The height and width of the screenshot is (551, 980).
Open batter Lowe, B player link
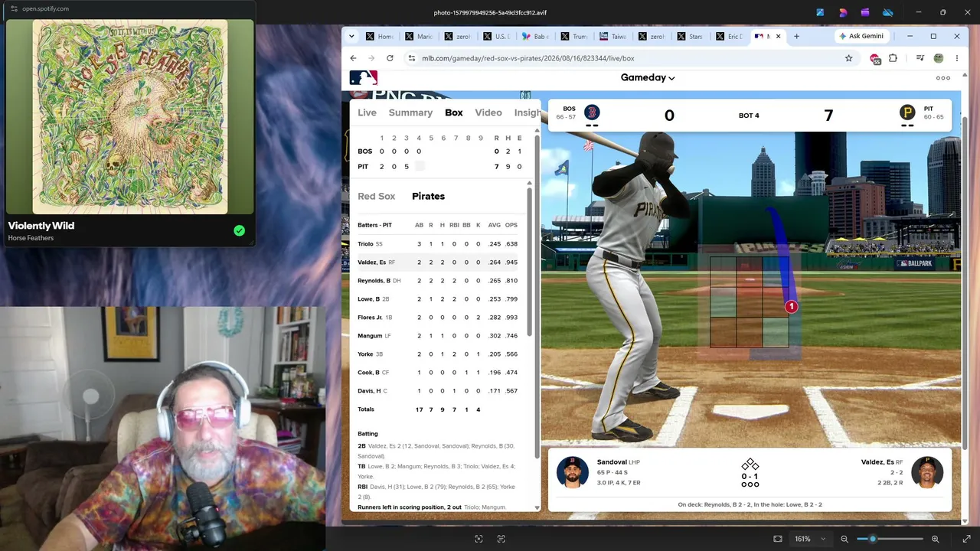(368, 299)
